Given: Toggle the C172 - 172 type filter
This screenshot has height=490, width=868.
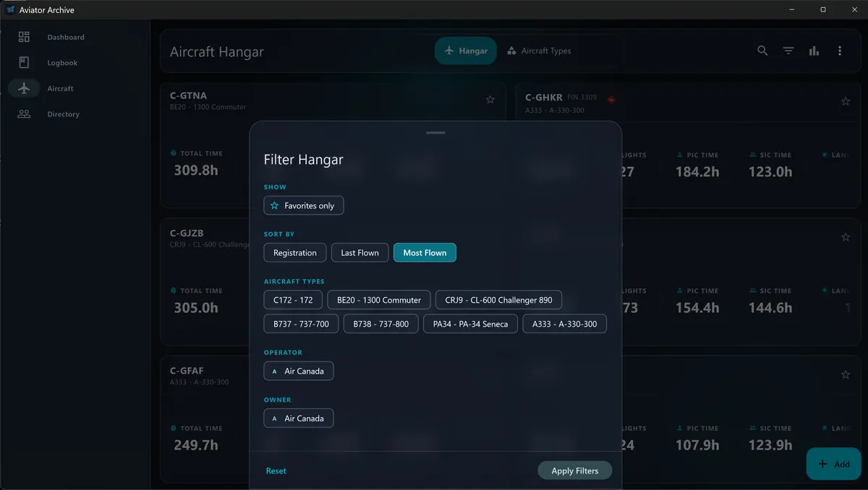Looking at the screenshot, I should [293, 300].
